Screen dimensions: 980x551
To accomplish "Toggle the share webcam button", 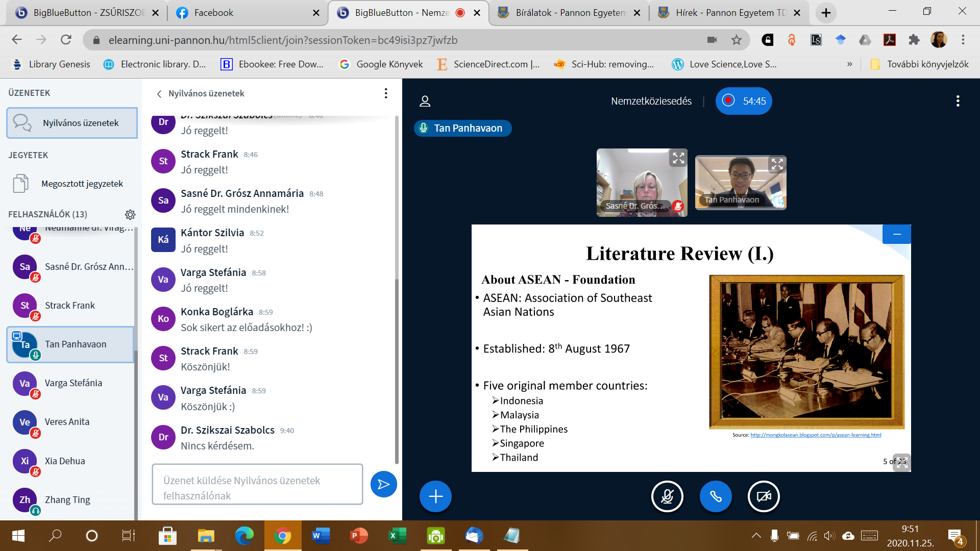I will coord(764,496).
